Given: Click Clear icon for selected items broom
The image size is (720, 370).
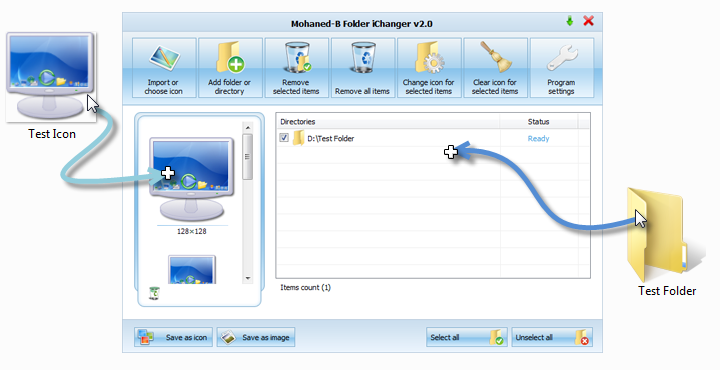Looking at the screenshot, I should (x=495, y=68).
